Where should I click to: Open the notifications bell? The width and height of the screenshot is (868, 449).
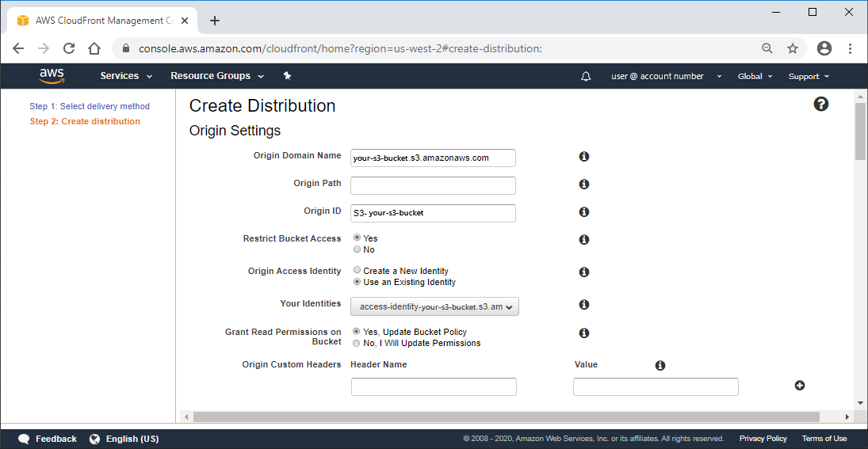[586, 76]
